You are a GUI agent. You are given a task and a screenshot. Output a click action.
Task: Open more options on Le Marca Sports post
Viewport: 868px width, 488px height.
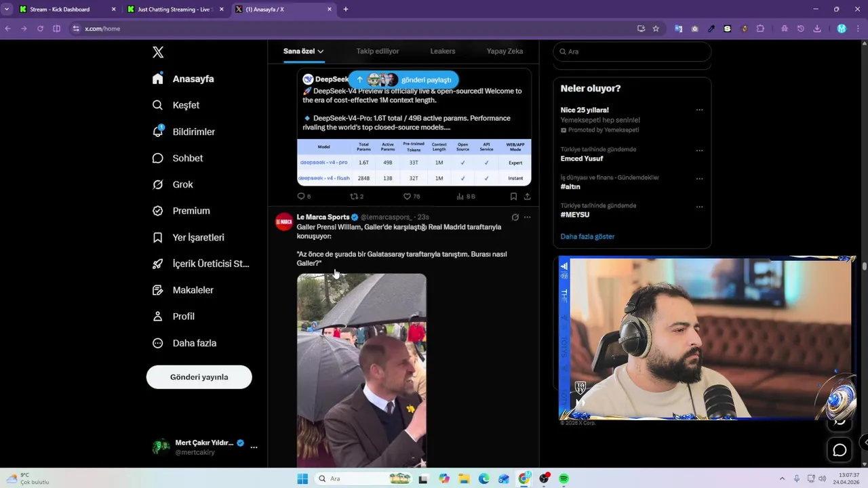tap(527, 218)
